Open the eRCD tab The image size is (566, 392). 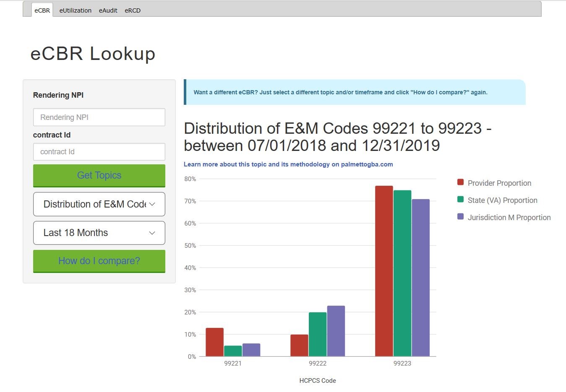tap(133, 10)
